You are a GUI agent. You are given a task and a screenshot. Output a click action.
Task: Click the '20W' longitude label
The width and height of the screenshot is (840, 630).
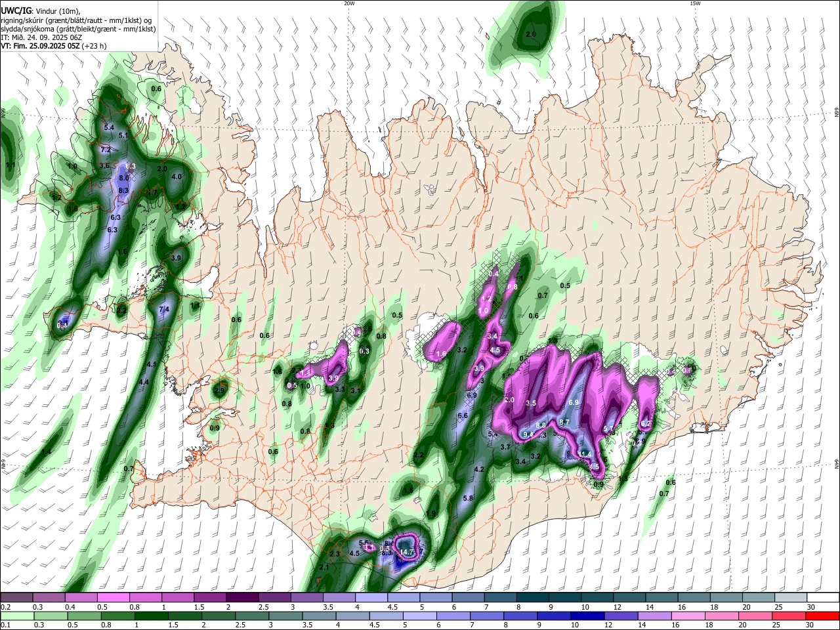[349, 3]
